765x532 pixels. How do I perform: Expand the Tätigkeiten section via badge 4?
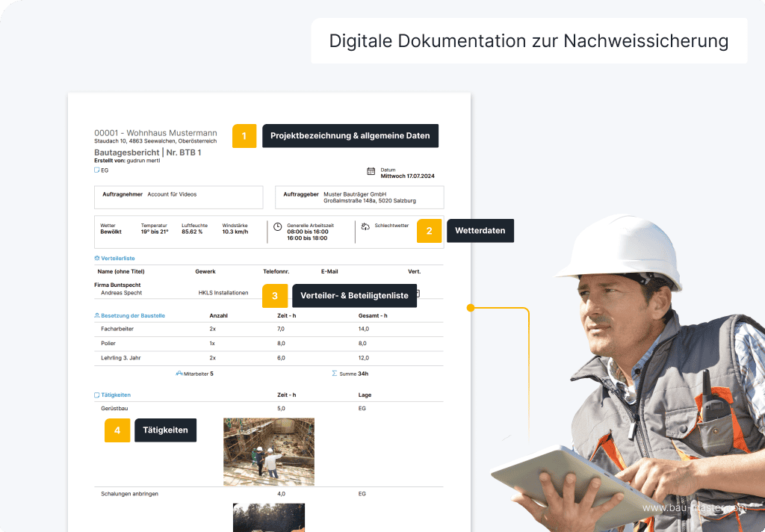tap(117, 430)
